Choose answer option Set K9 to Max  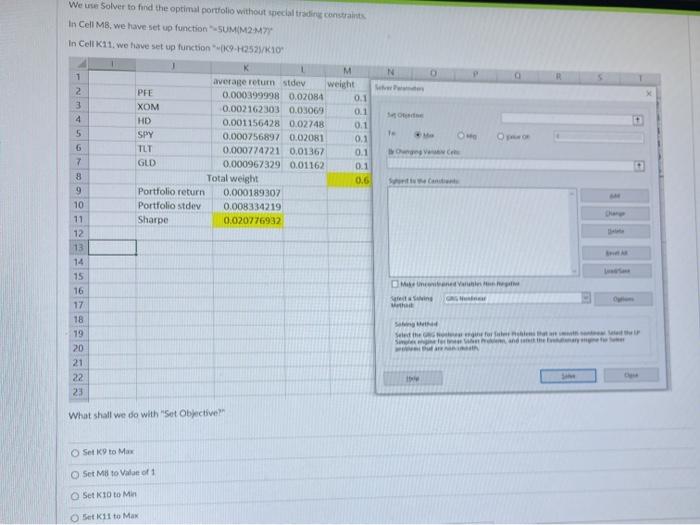tap(75, 453)
